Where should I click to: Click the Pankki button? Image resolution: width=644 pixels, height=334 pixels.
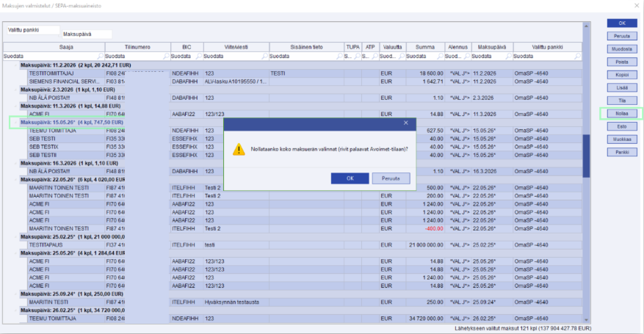(622, 152)
